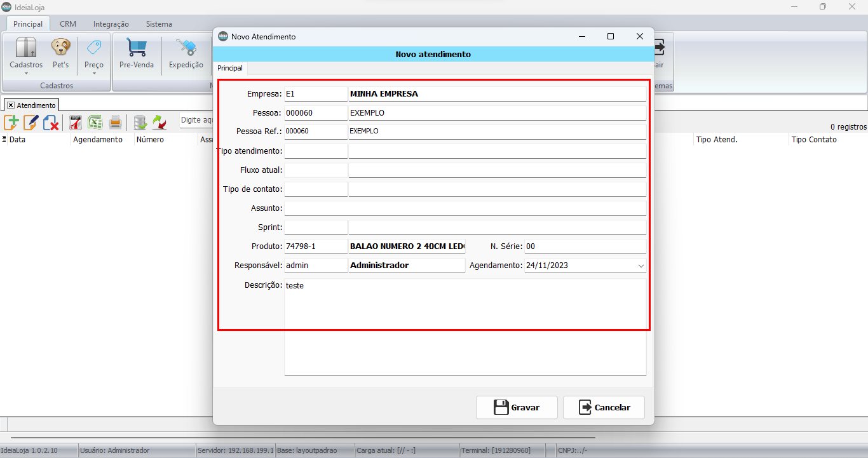Click the database checkmark icon
This screenshot has height=458, width=868.
pyautogui.click(x=140, y=122)
